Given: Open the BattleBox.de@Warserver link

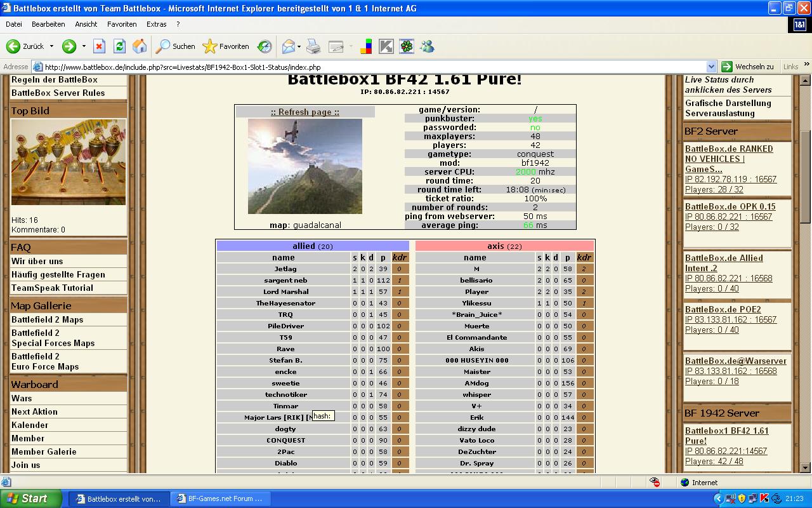Looking at the screenshot, I should (x=736, y=361).
